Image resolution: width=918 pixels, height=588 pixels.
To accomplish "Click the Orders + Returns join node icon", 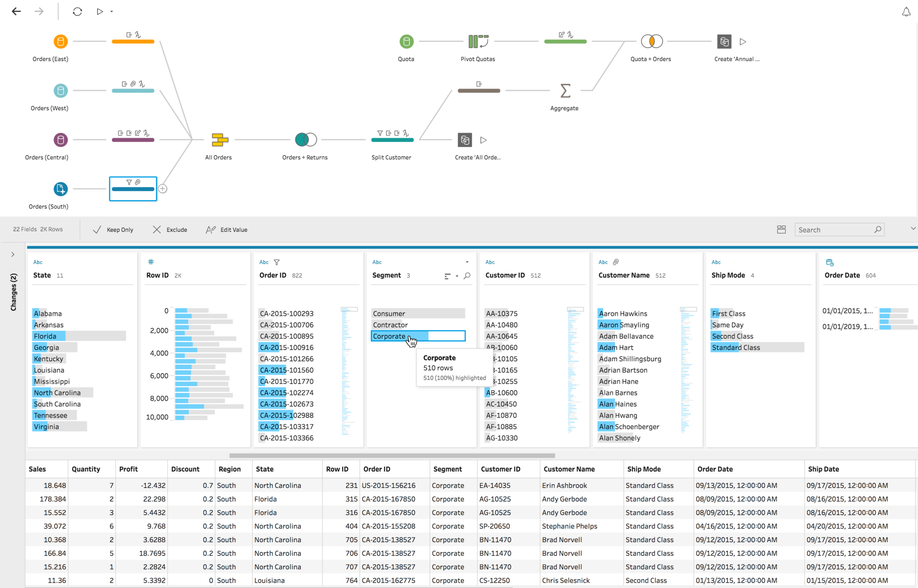I will click(x=304, y=140).
